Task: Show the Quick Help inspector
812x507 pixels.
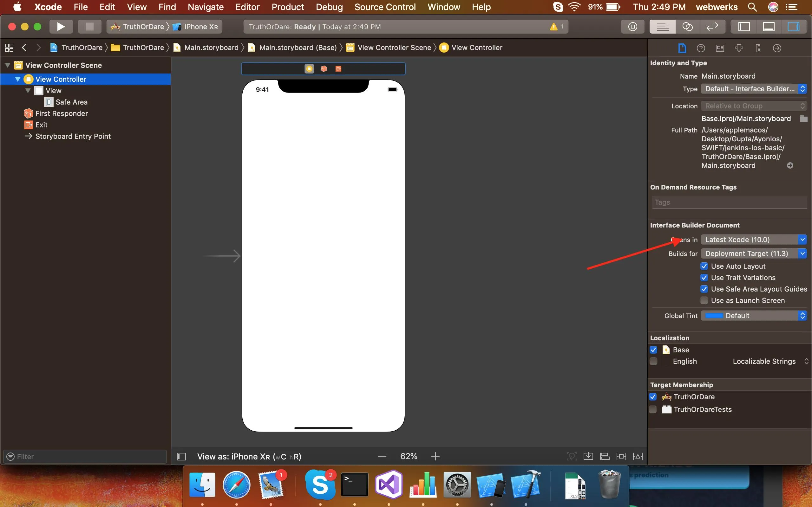Action: point(701,48)
